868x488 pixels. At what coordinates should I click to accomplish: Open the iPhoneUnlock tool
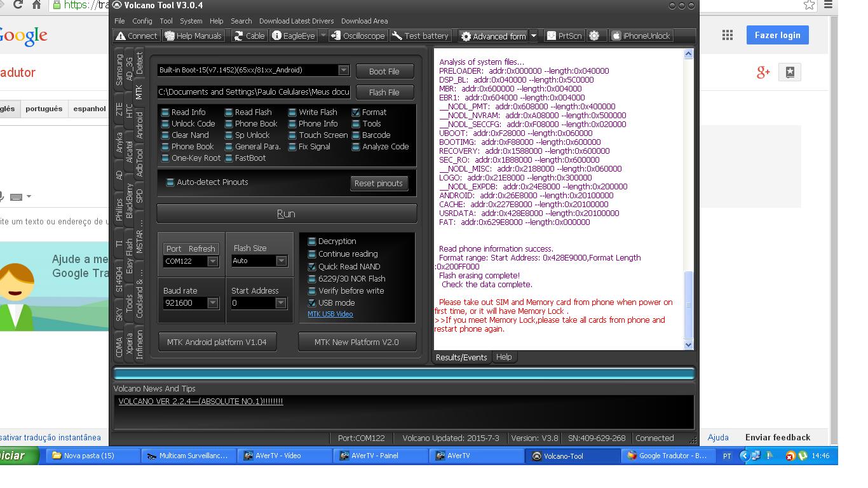coord(641,36)
